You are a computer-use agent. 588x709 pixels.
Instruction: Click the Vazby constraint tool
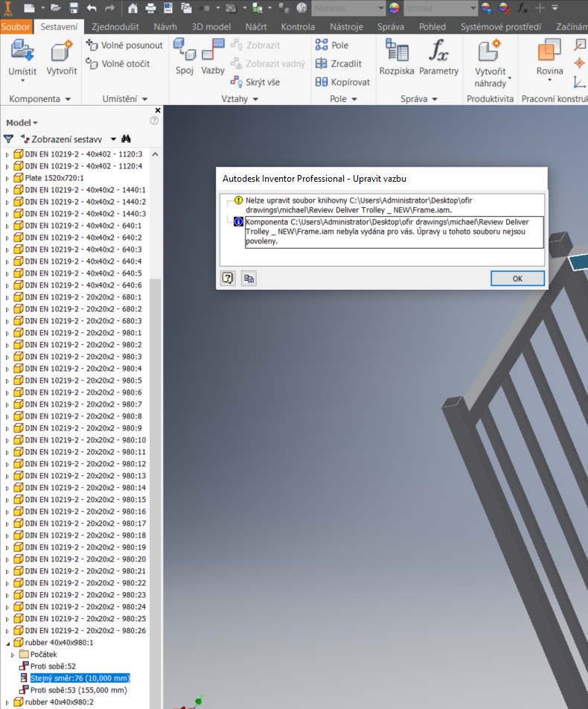pos(213,57)
